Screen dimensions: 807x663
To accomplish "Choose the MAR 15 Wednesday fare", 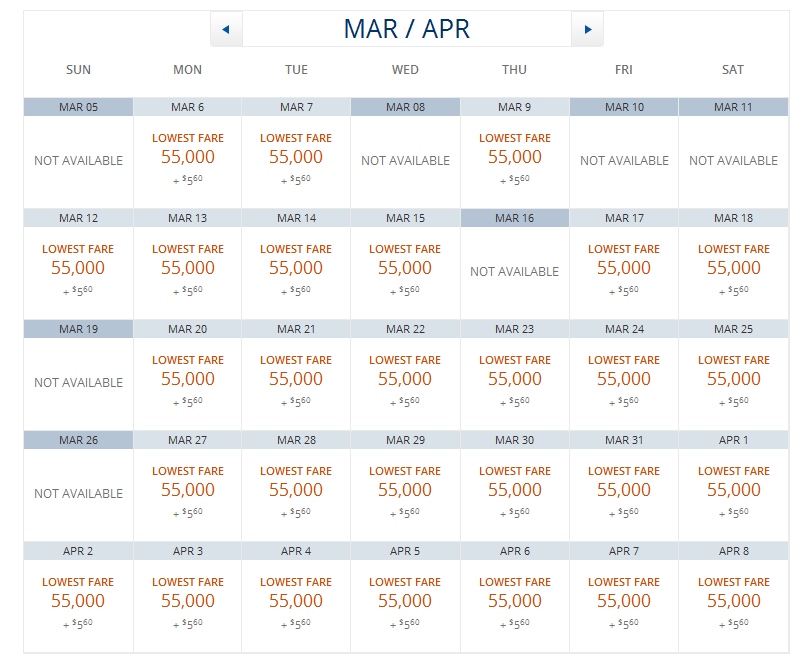I will [405, 268].
